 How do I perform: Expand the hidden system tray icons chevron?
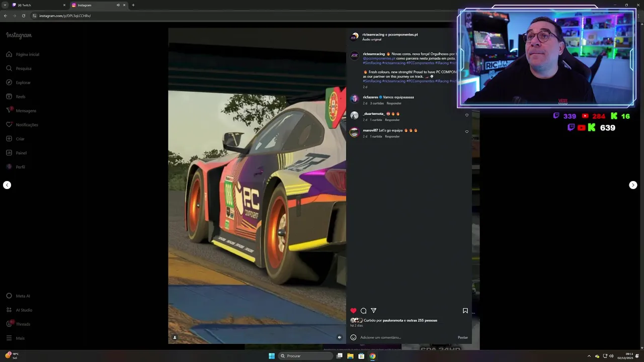click(x=589, y=356)
